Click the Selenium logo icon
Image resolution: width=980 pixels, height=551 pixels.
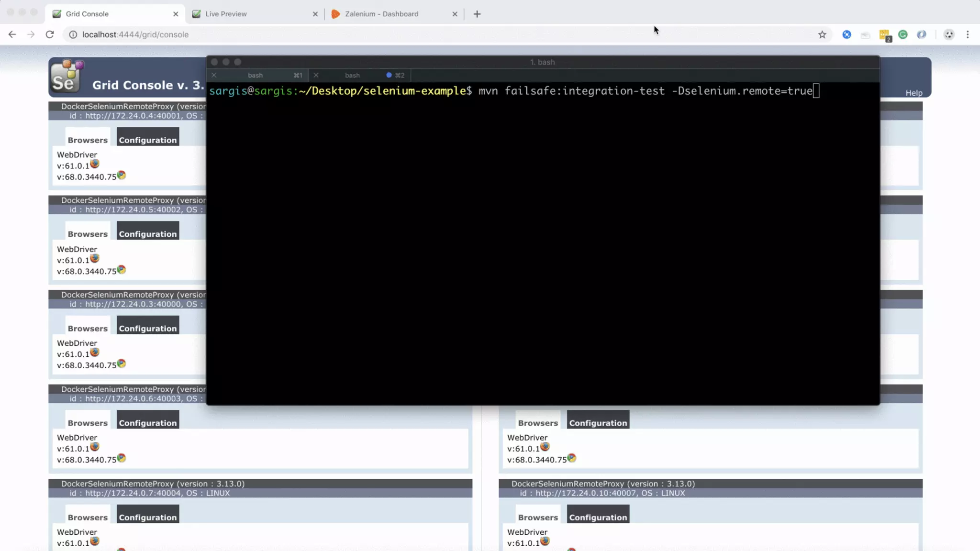tap(67, 76)
